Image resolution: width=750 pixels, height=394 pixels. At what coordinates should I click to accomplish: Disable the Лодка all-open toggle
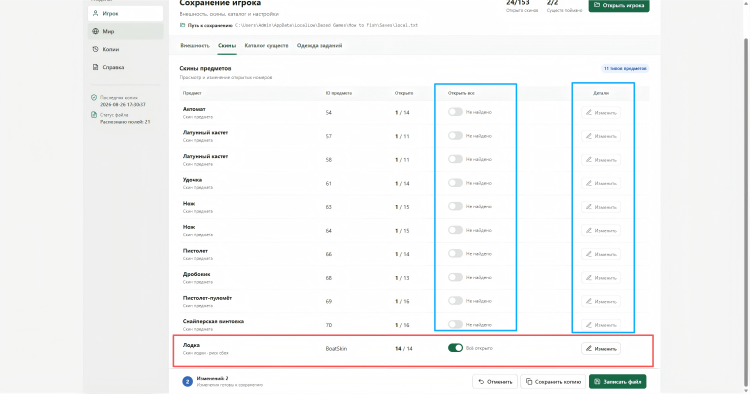coord(455,348)
